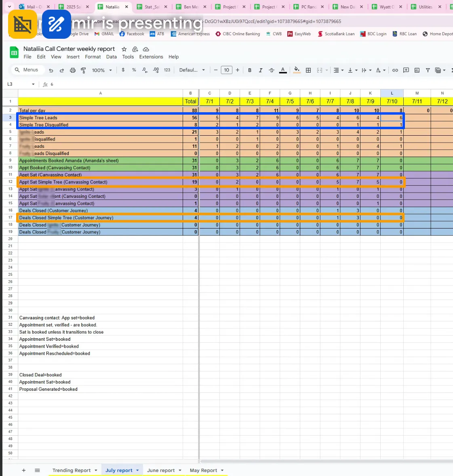Open the All sheets list icon

pyautogui.click(x=37, y=470)
